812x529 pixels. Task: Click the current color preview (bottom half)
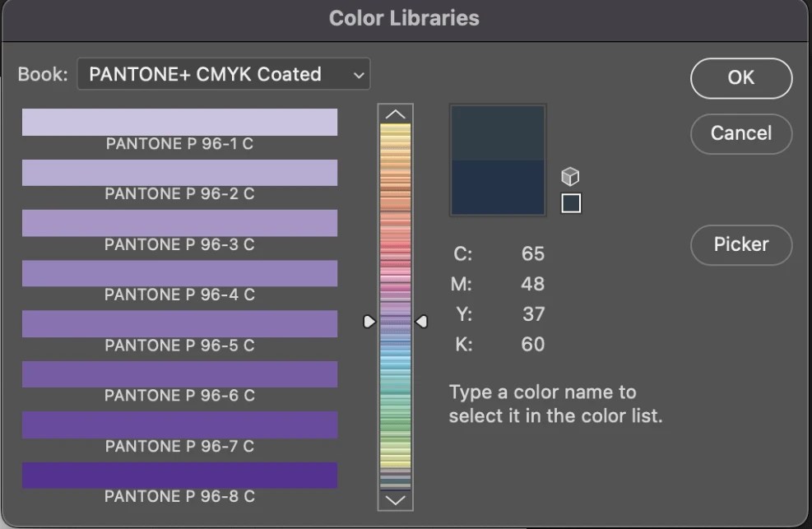point(498,187)
